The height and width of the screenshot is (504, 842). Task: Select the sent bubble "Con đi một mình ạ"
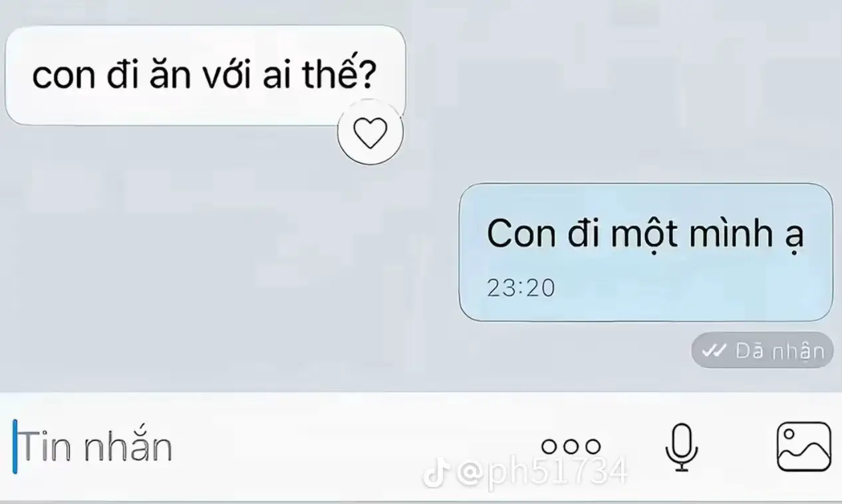coord(646,252)
